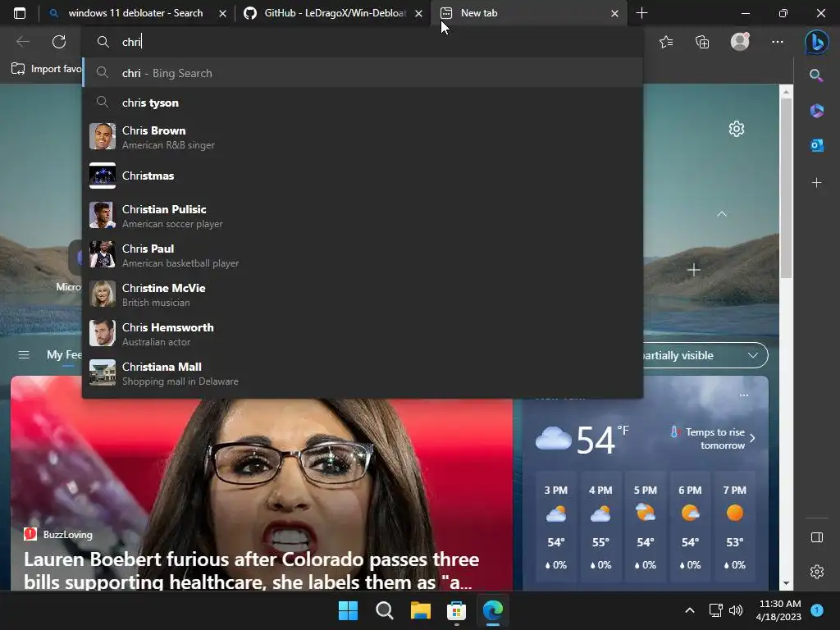Show hidden system tray icons
The width and height of the screenshot is (840, 630).
coord(690,610)
